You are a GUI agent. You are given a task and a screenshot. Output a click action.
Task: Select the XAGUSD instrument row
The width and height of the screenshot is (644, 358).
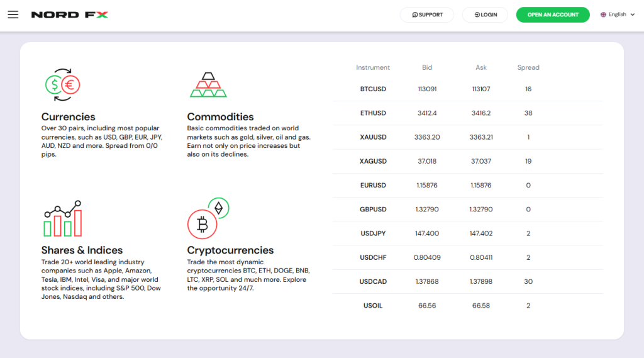pyautogui.click(x=468, y=161)
